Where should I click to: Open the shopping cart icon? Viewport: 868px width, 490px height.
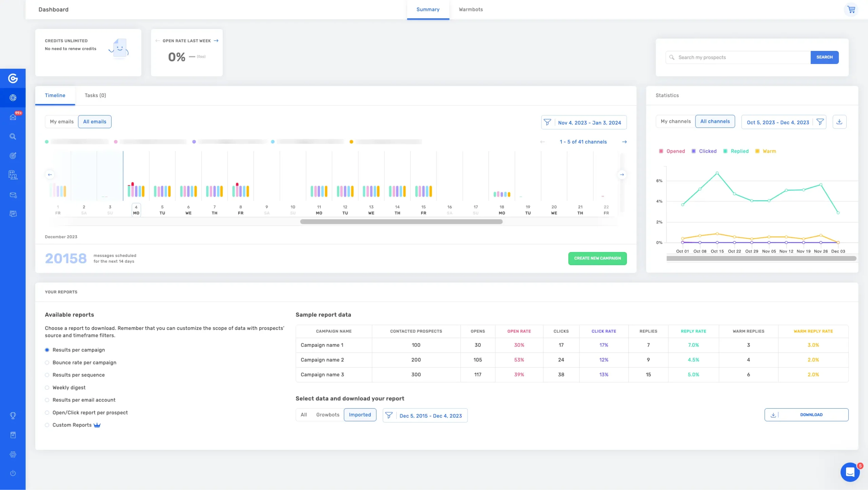coord(851,10)
